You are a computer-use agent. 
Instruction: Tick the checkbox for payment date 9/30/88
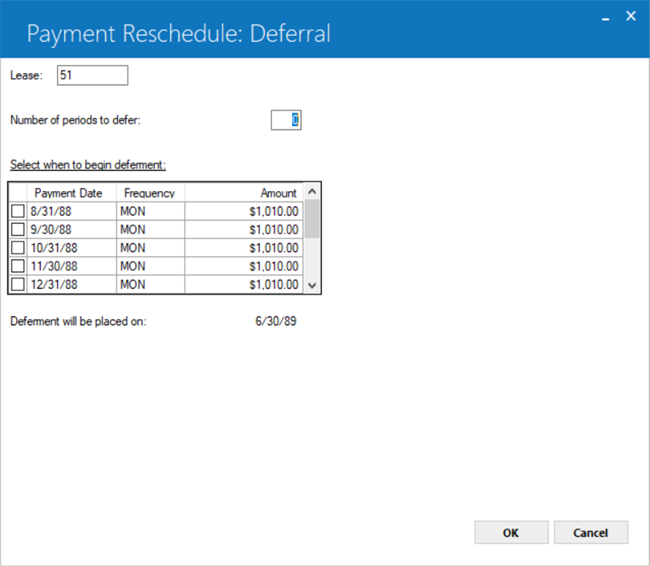(18, 229)
